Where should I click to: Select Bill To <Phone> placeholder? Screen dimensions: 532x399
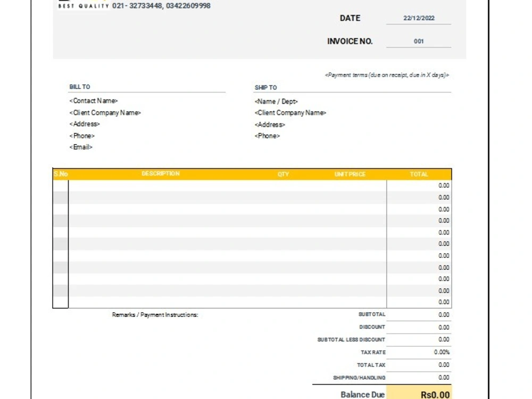click(x=82, y=136)
